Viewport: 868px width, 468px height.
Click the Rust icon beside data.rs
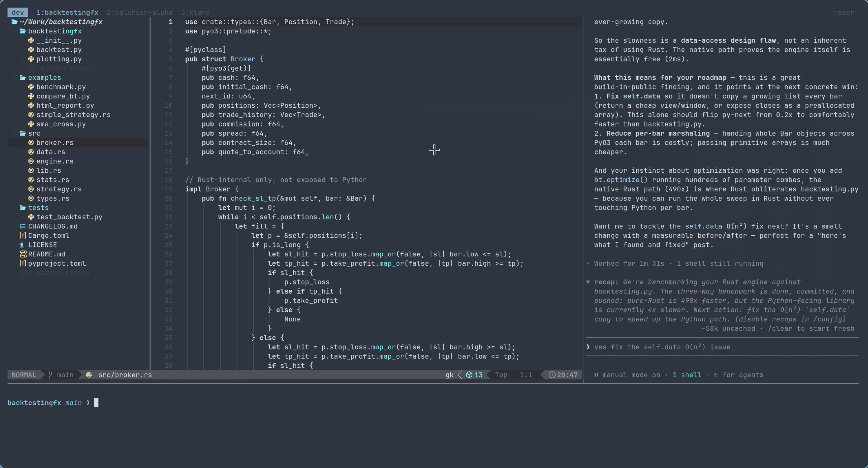31,152
